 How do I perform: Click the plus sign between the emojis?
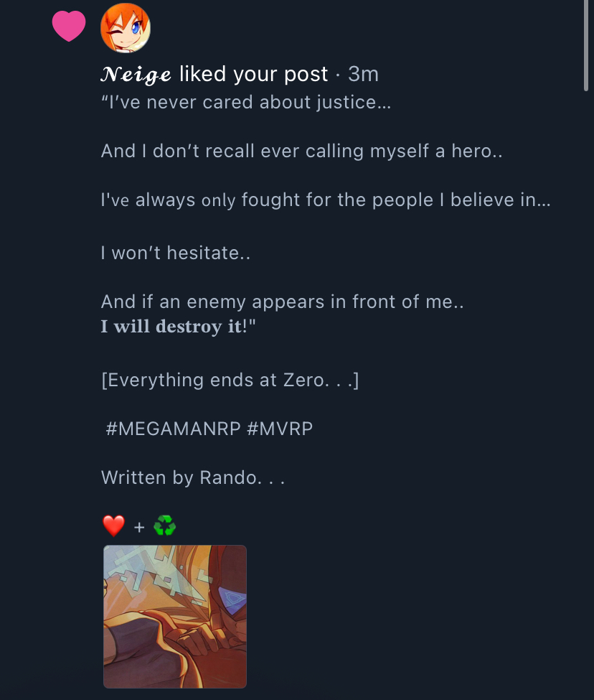click(139, 528)
